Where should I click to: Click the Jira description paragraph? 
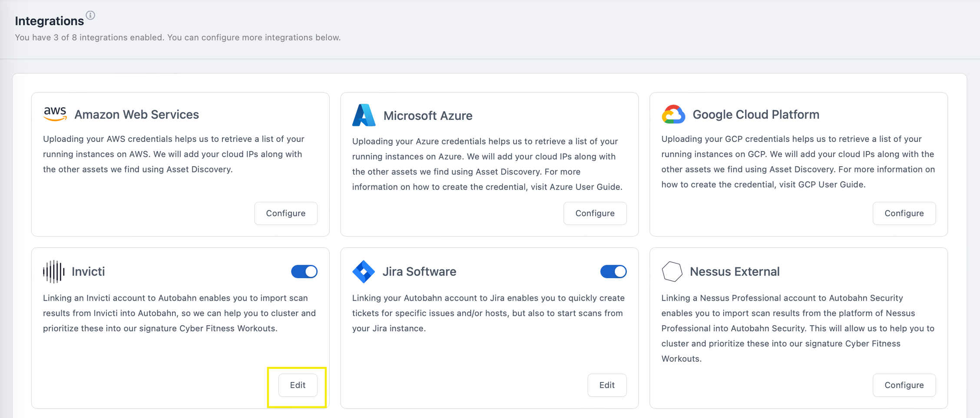[489, 313]
